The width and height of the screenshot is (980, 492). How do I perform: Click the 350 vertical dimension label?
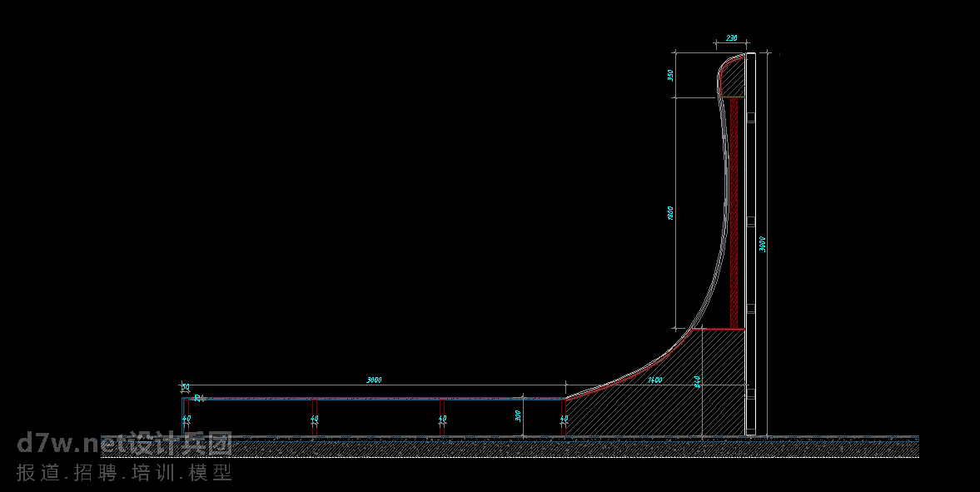pyautogui.click(x=669, y=76)
